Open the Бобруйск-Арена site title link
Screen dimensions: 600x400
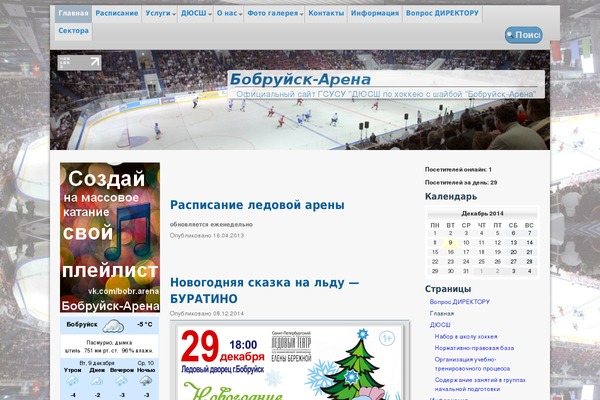(300, 80)
